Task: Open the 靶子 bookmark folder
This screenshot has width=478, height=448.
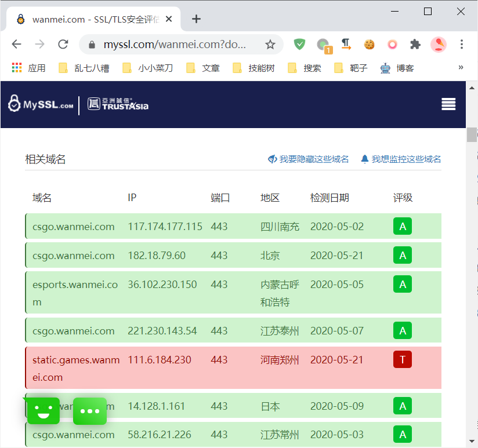Action: click(x=350, y=68)
